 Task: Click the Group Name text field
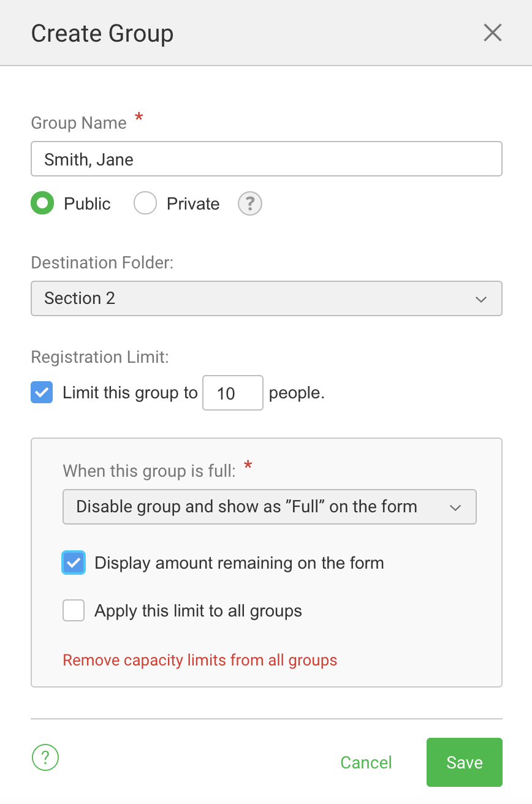point(267,159)
